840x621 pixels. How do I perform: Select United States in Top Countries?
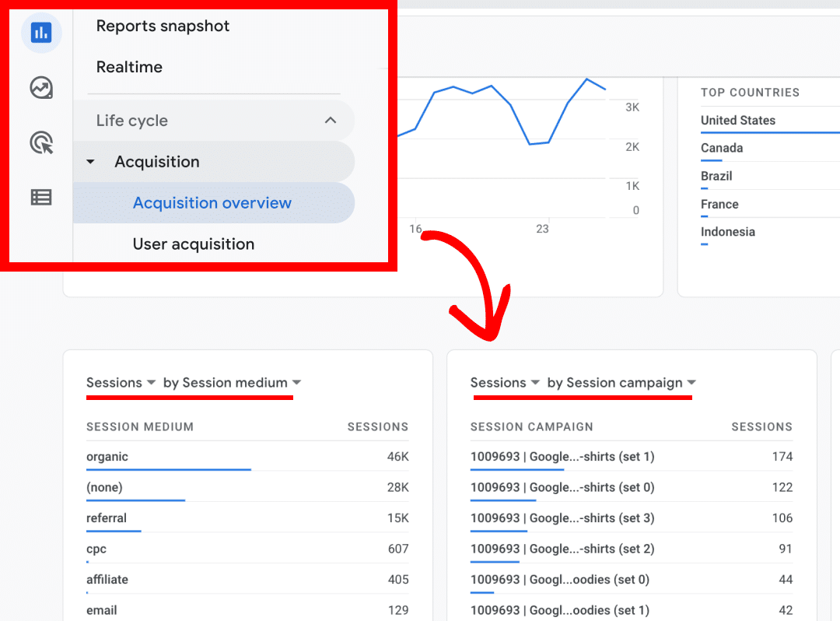[737, 121]
